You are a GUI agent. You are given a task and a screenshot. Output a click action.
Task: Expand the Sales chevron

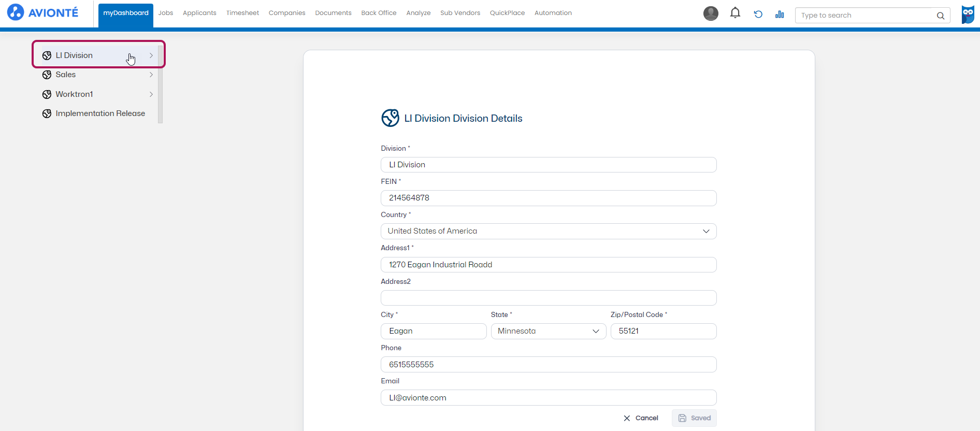click(x=151, y=75)
